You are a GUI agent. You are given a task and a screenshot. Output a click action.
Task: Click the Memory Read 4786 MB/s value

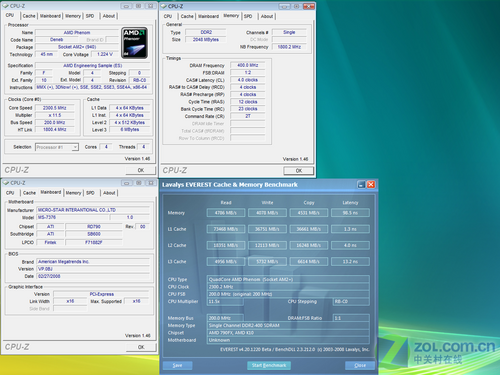(x=226, y=213)
